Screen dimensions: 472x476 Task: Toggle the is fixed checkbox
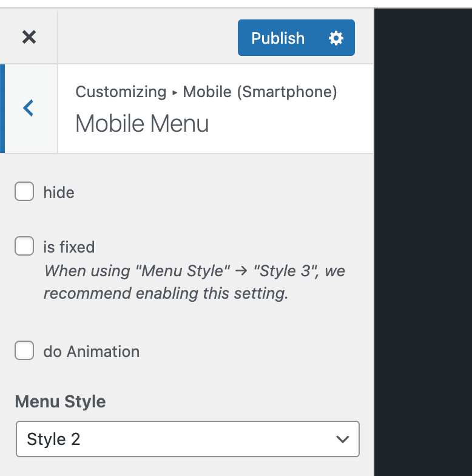point(24,246)
